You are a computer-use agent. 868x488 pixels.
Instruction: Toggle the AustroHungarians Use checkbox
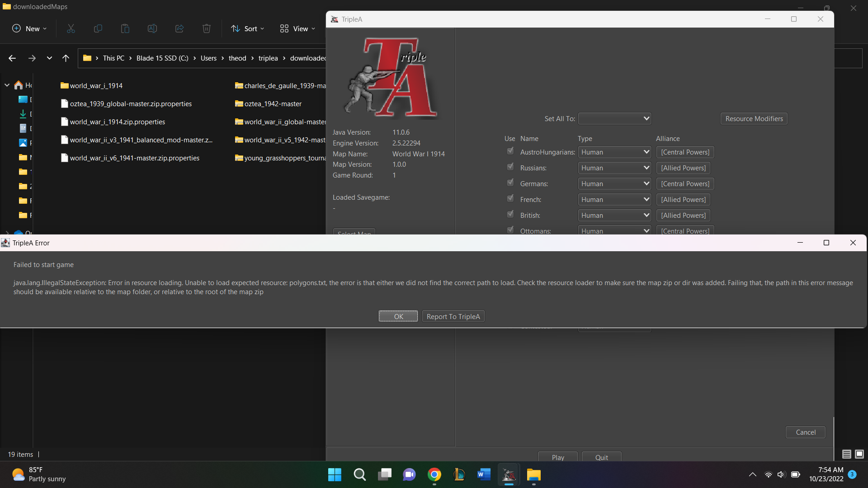pos(510,151)
